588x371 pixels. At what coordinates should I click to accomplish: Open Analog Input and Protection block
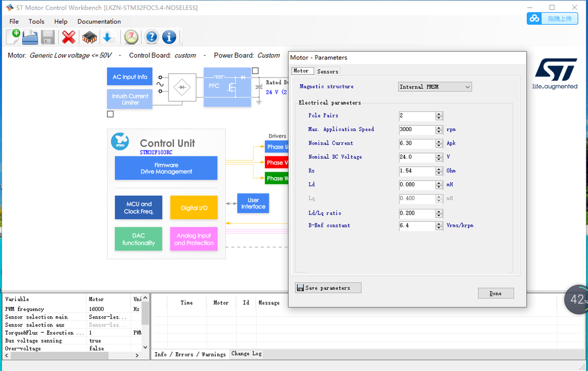coord(194,239)
